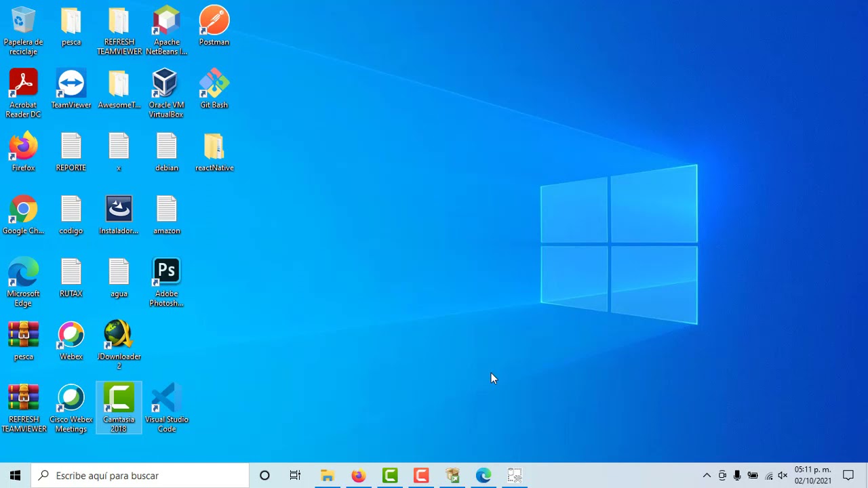868x488 pixels.
Task: Click the Git Bash shortcut
Action: 214,89
